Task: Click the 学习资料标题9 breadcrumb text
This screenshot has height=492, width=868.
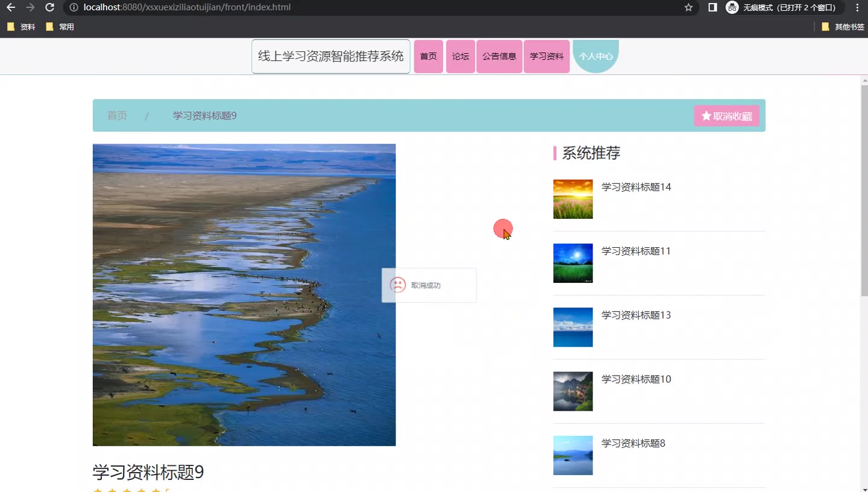Action: click(205, 116)
